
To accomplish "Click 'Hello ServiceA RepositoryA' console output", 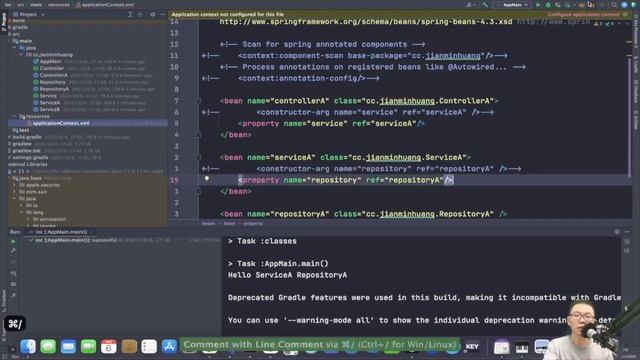I will pyautogui.click(x=287, y=275).
